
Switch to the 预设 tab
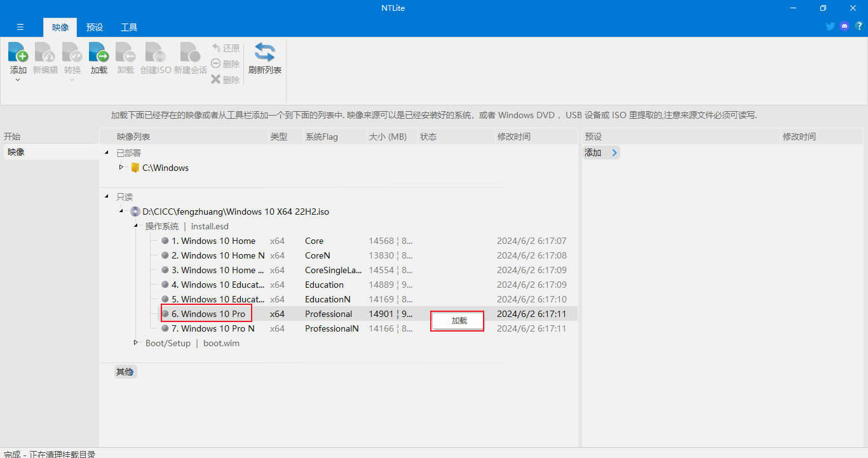pos(95,27)
